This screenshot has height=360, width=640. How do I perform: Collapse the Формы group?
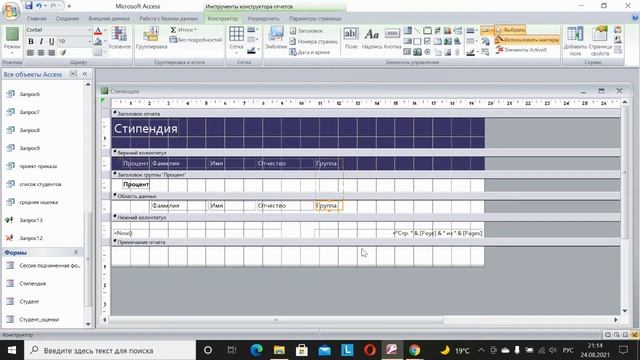76,253
